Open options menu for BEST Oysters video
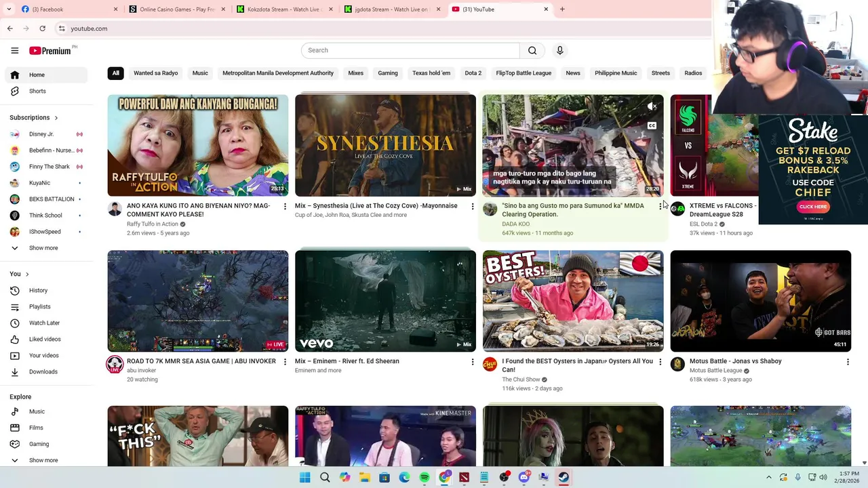The height and width of the screenshot is (488, 868). [660, 362]
